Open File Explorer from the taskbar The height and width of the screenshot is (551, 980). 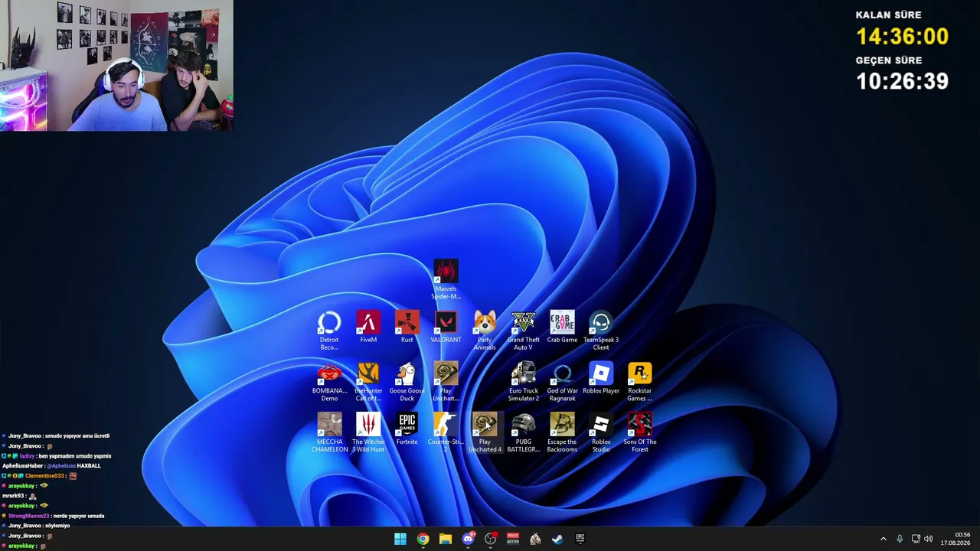pyautogui.click(x=446, y=539)
